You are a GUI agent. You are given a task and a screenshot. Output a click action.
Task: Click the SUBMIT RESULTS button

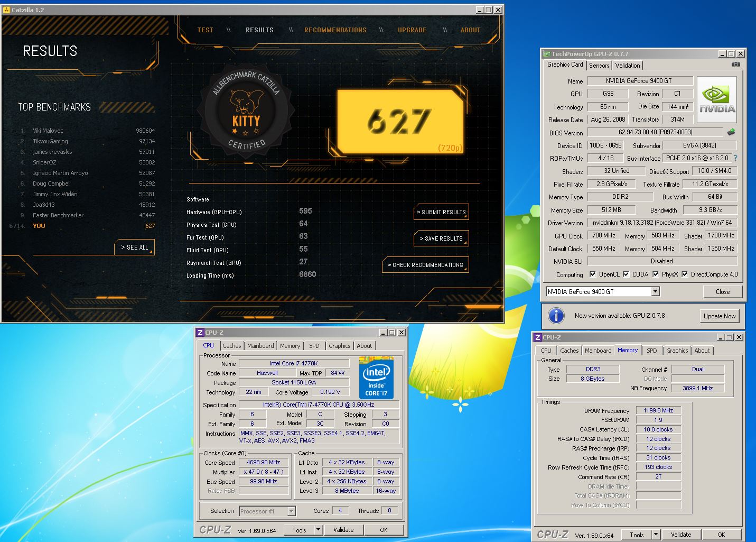click(441, 212)
